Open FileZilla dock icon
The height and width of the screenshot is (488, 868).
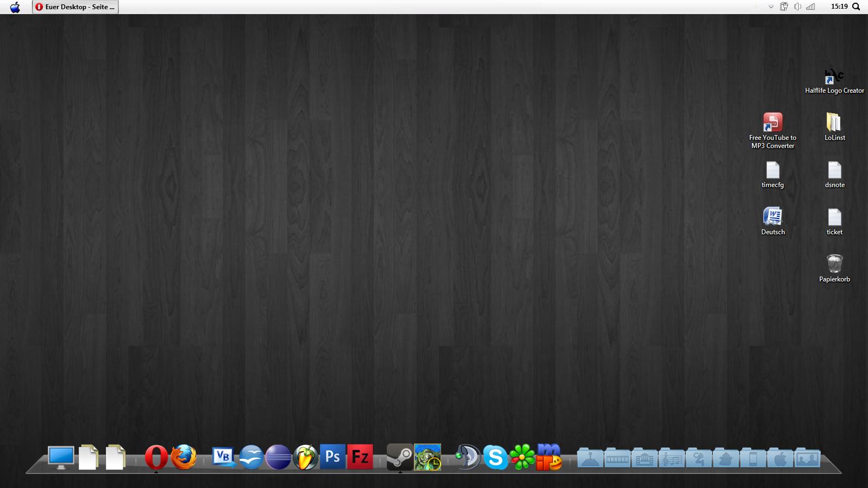tap(360, 457)
